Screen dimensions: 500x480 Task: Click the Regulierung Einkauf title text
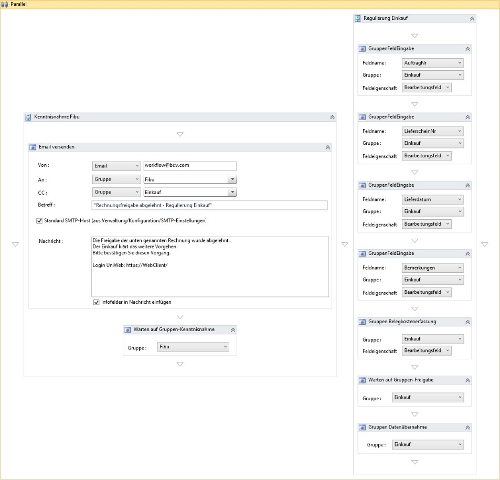coord(385,18)
